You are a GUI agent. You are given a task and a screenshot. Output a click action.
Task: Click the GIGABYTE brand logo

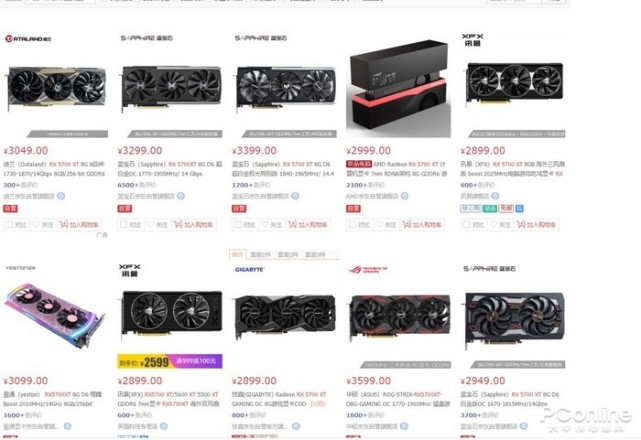(x=250, y=270)
